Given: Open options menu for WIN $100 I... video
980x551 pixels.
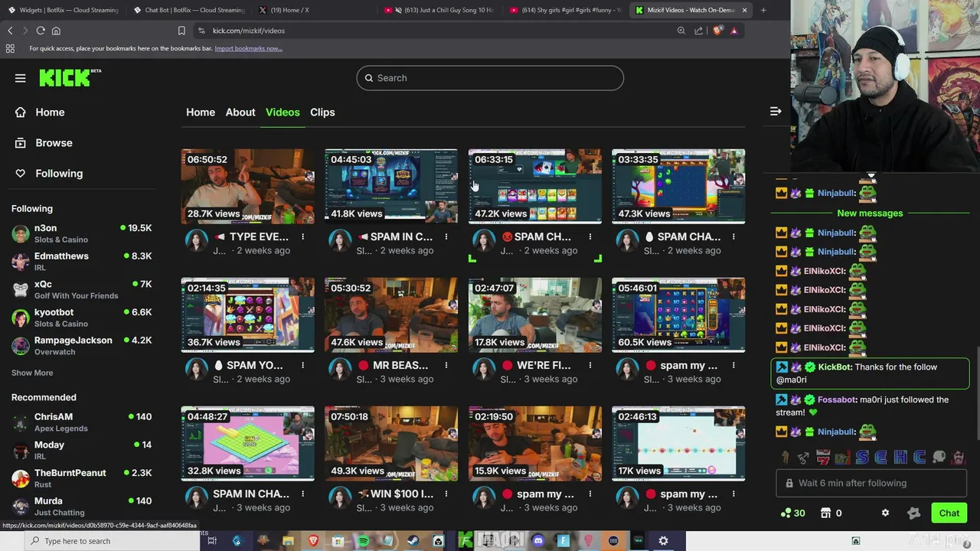Looking at the screenshot, I should [x=446, y=494].
